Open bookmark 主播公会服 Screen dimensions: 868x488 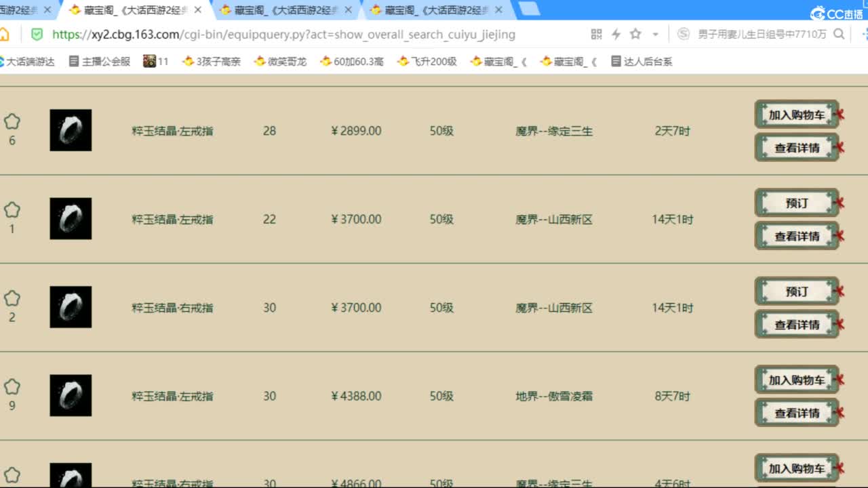(99, 61)
